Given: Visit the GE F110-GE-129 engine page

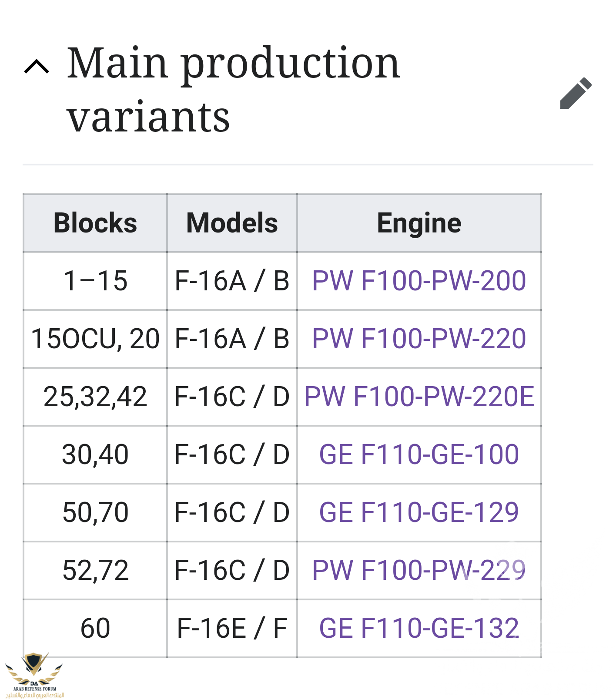Looking at the screenshot, I should coord(419,512).
